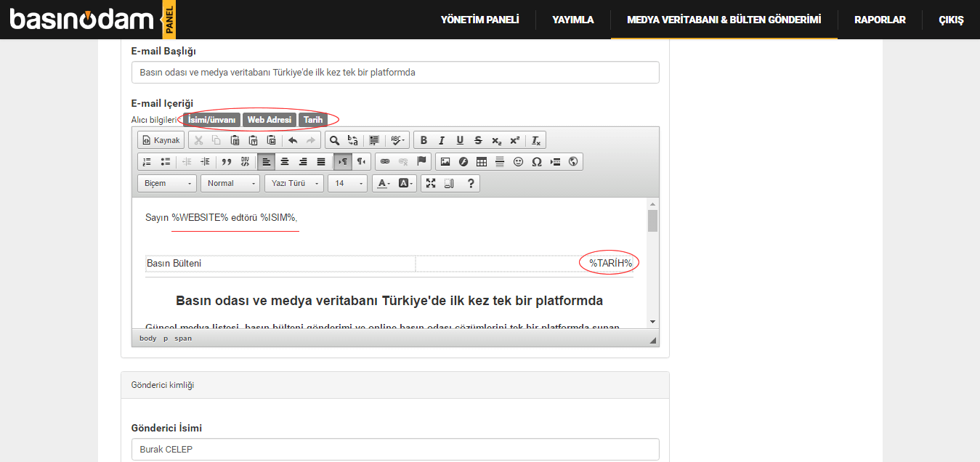Open the Biçem styles dropdown
Screen dimensions: 980x462
[167, 183]
